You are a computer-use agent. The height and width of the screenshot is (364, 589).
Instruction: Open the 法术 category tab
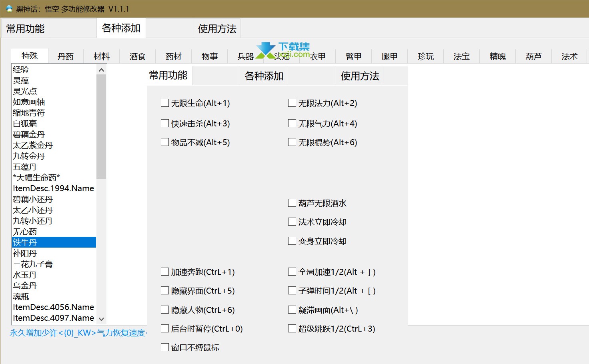[x=569, y=56]
